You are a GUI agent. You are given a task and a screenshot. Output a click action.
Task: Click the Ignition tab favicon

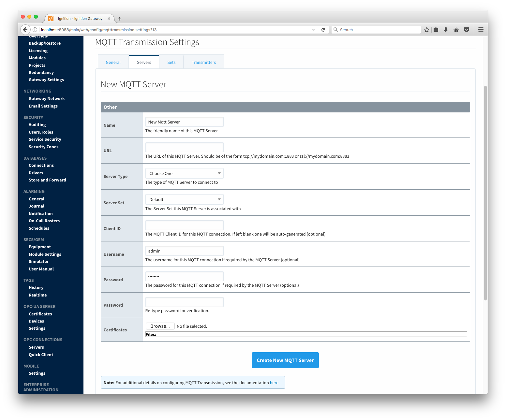(51, 19)
